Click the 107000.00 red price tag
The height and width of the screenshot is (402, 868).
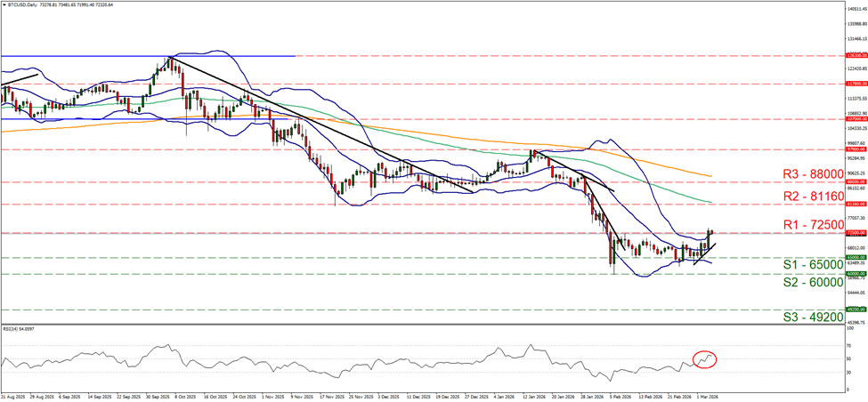(x=856, y=119)
